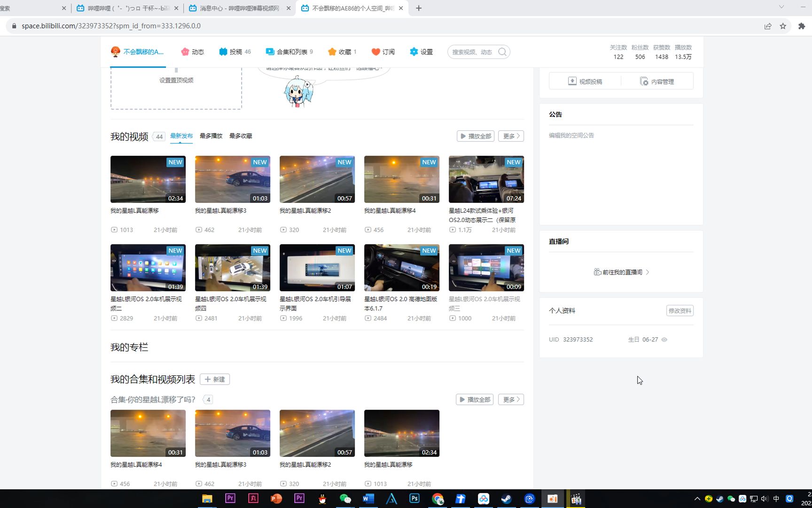Click the profile avatar 不会飘移的A...
Viewport: 812px width, 508px height.
pos(115,51)
